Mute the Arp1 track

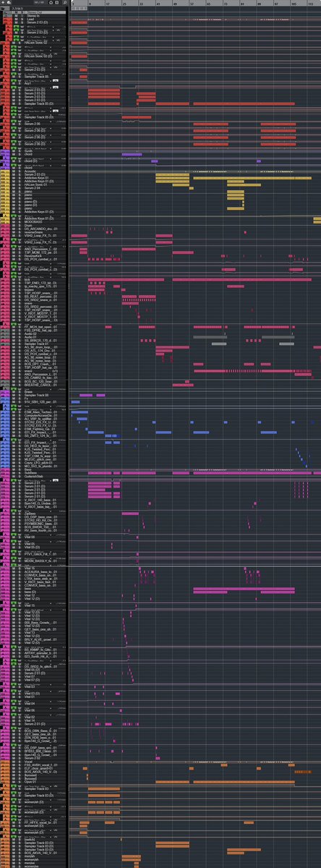click(14, 83)
